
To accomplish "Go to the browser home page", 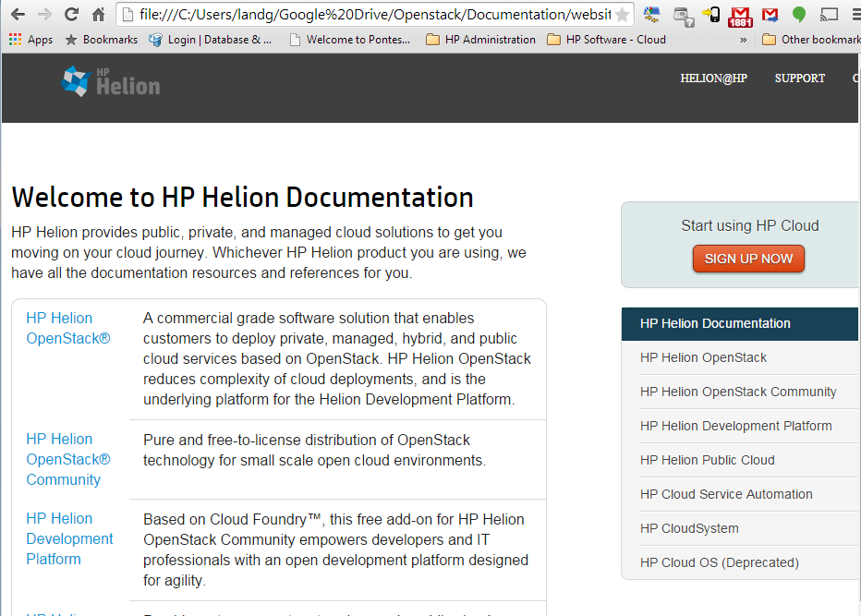I will pos(98,15).
